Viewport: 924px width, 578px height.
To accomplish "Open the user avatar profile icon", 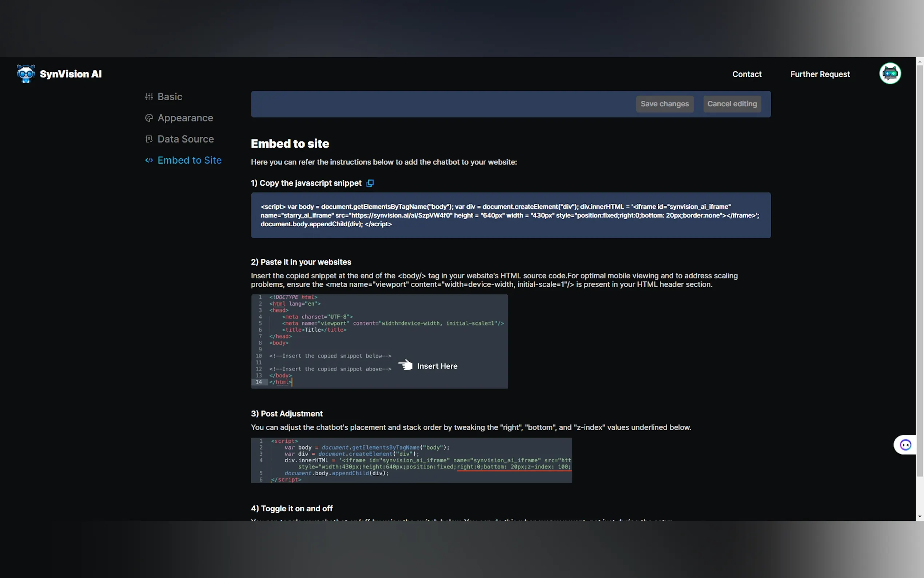I will [x=890, y=74].
